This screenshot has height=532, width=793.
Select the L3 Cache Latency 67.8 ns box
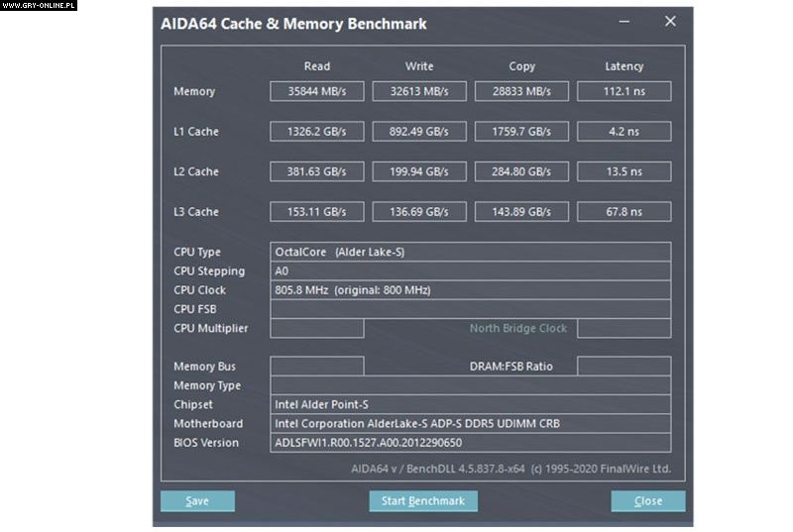click(x=623, y=212)
